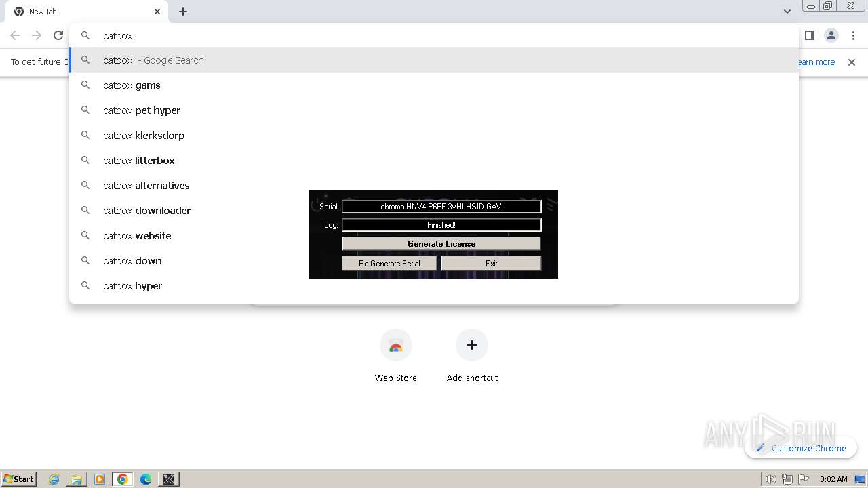Pick 'catbox litterbox' suggestion
Viewport: 868px width, 488px height.
[x=434, y=161]
